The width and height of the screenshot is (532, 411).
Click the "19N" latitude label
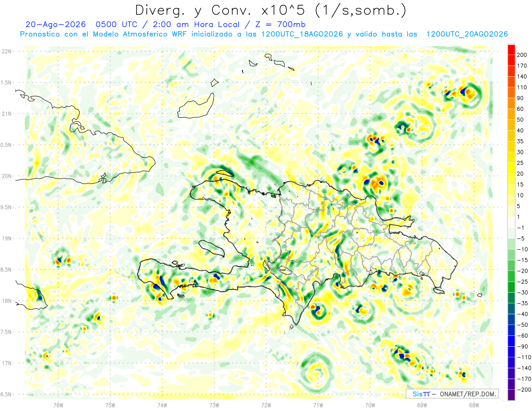click(x=7, y=239)
